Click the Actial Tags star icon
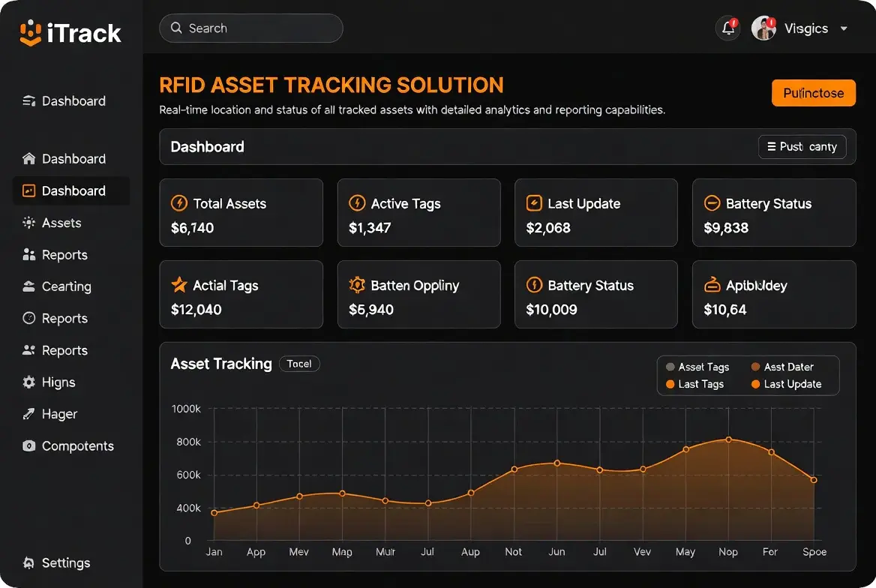 179,285
